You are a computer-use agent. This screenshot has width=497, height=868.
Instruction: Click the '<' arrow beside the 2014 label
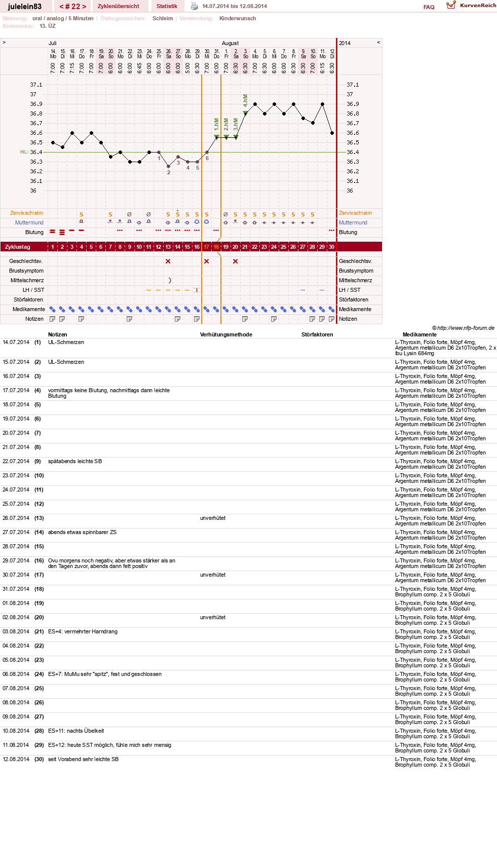pos(378,43)
